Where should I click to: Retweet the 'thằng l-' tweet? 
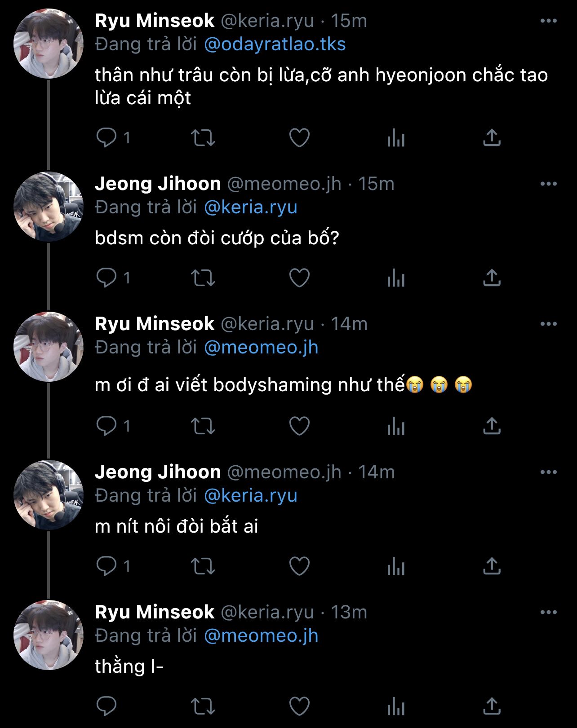pos(203,706)
